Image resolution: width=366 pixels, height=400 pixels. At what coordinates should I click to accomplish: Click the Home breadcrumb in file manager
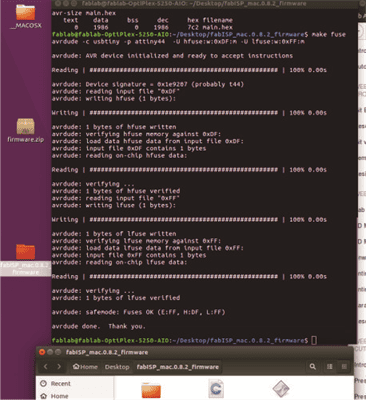(x=85, y=367)
